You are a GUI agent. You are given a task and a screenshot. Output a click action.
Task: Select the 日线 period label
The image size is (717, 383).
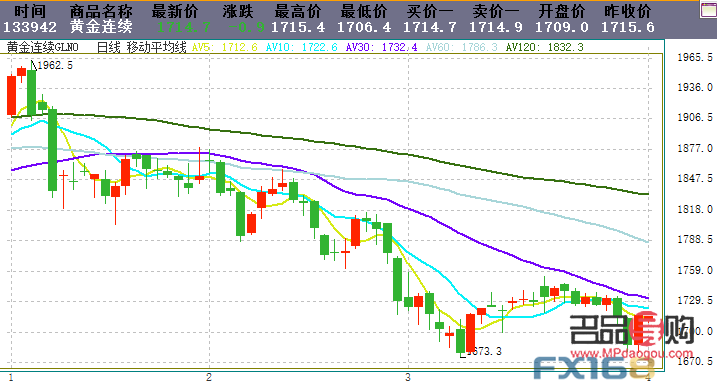(x=108, y=47)
